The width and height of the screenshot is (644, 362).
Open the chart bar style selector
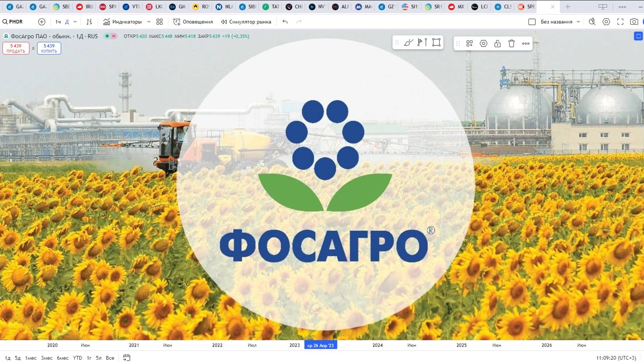[89, 22]
